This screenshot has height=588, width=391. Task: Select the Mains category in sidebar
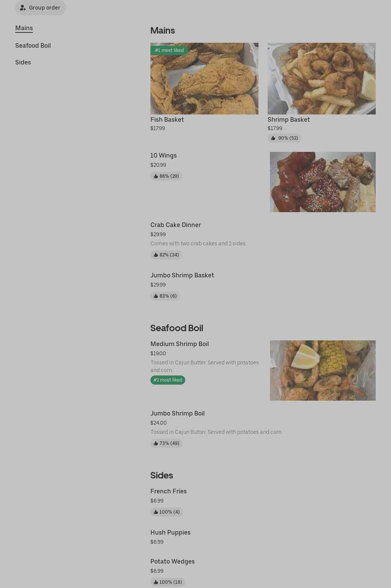click(x=24, y=28)
